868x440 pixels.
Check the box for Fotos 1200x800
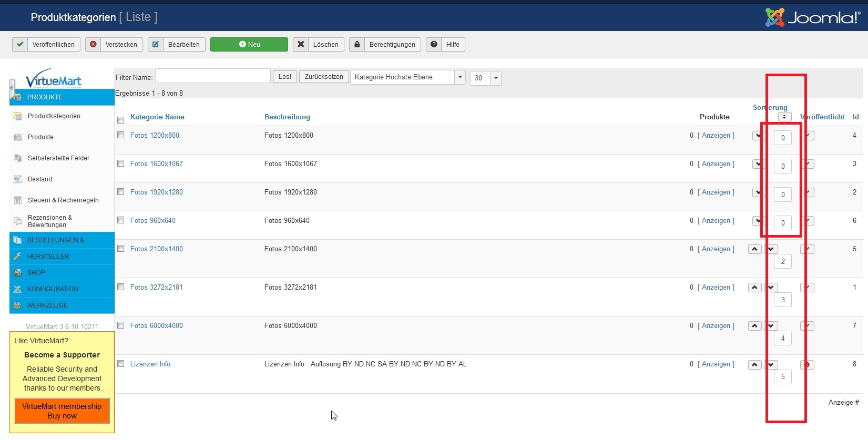tap(121, 135)
